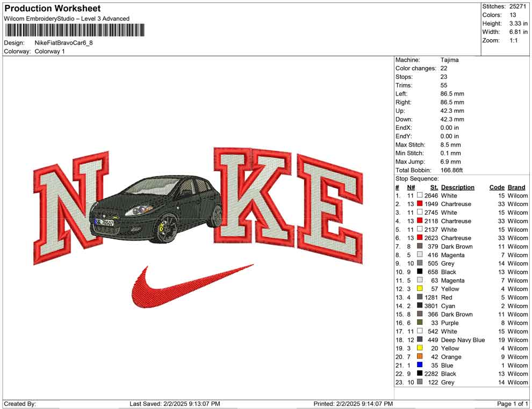
Task: Click the embroidered letter E
Action: click(330, 208)
